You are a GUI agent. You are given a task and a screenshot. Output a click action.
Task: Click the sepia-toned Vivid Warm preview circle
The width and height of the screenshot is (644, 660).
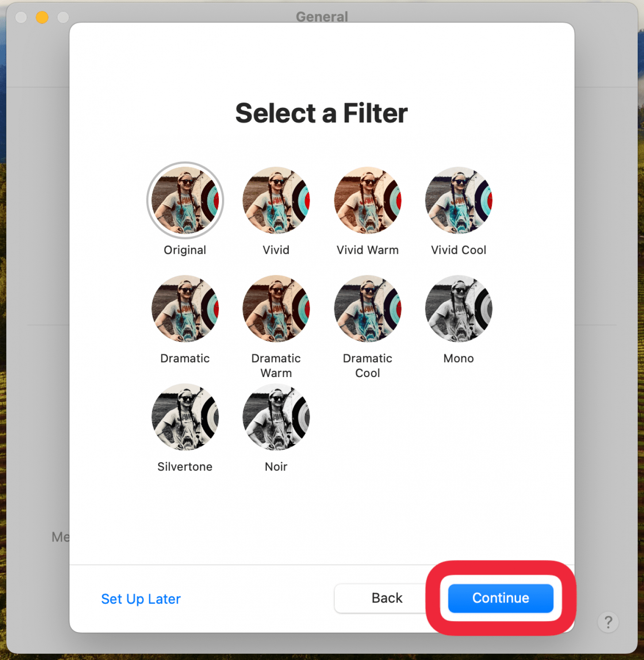pos(367,200)
